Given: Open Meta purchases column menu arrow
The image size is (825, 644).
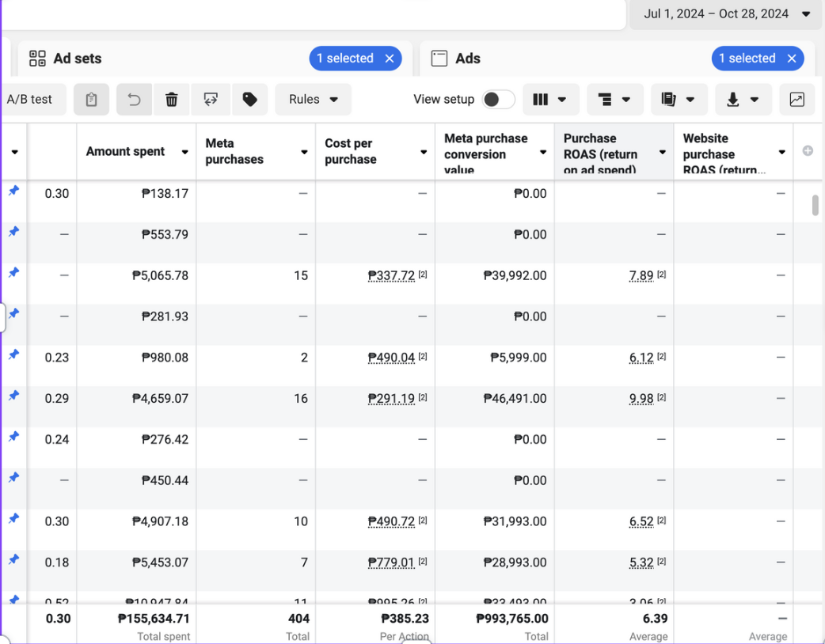Looking at the screenshot, I should pyautogui.click(x=304, y=152).
